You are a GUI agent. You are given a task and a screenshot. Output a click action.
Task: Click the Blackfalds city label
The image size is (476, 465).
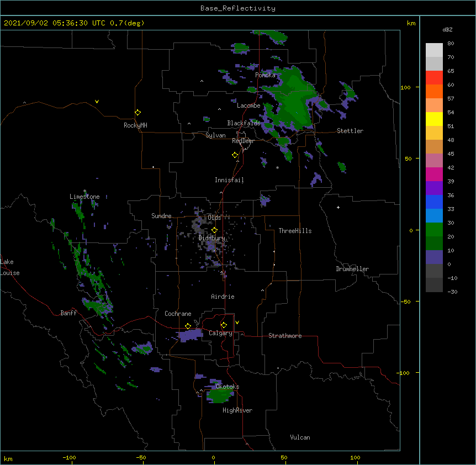click(244, 123)
